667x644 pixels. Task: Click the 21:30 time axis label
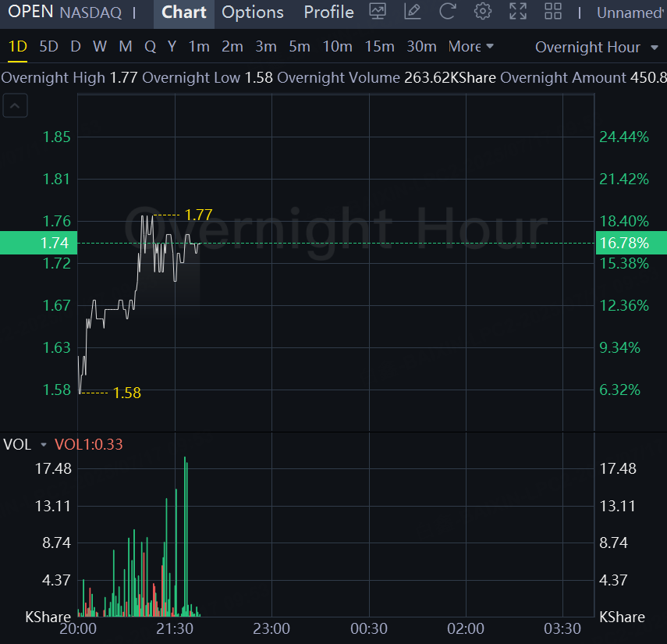point(175,628)
